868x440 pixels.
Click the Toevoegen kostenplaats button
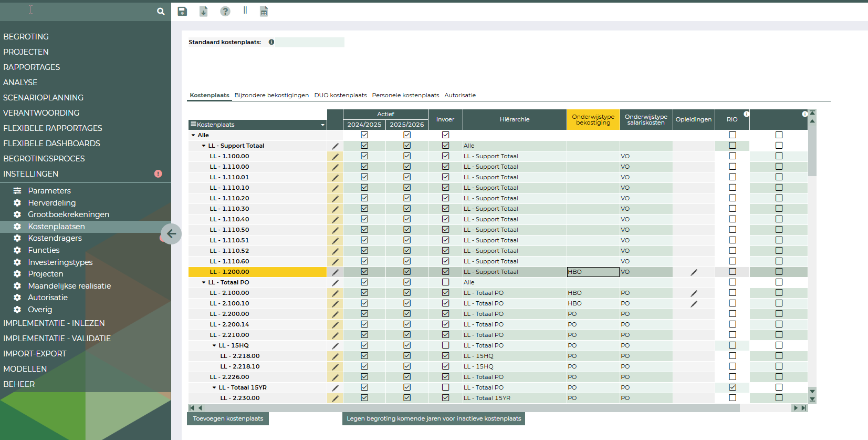point(228,418)
